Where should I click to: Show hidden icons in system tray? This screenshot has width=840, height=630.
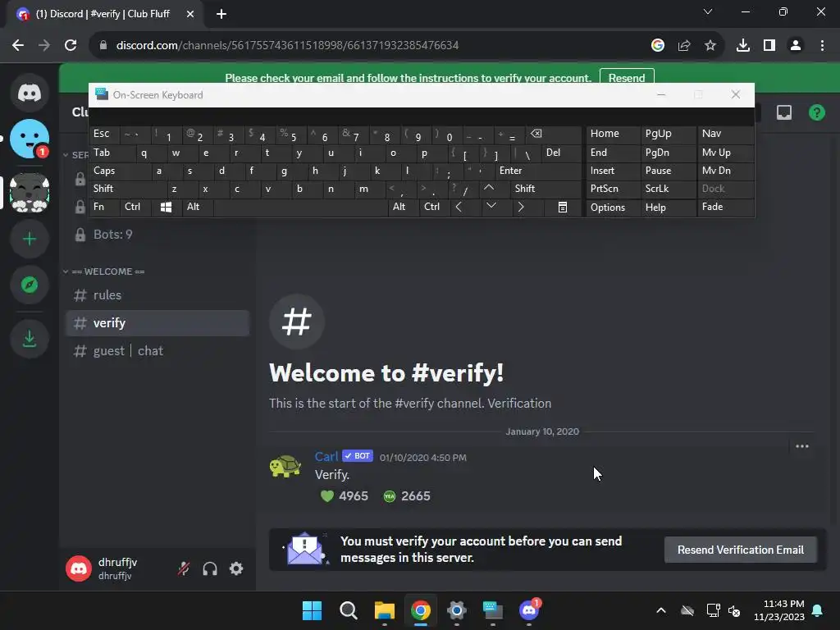coord(661,610)
